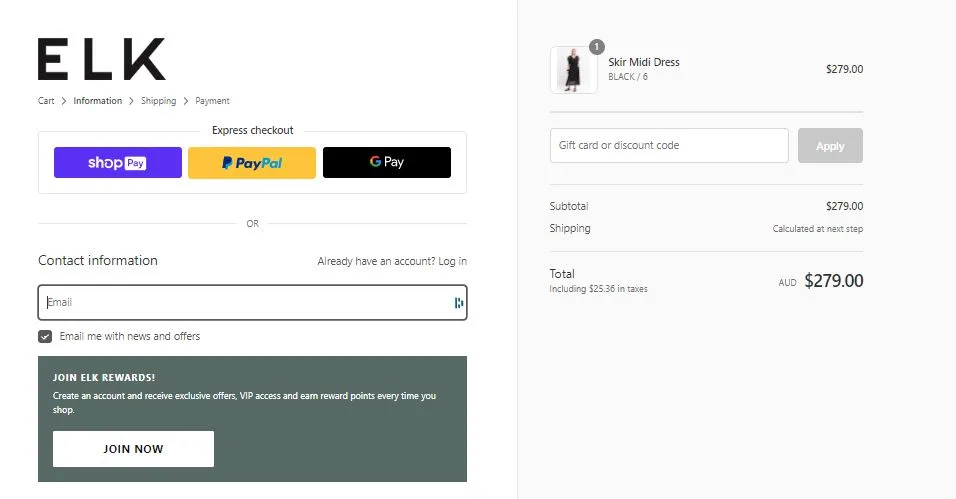This screenshot has width=956, height=499.
Task: Open the Shipping breadcrumb step
Action: click(158, 101)
